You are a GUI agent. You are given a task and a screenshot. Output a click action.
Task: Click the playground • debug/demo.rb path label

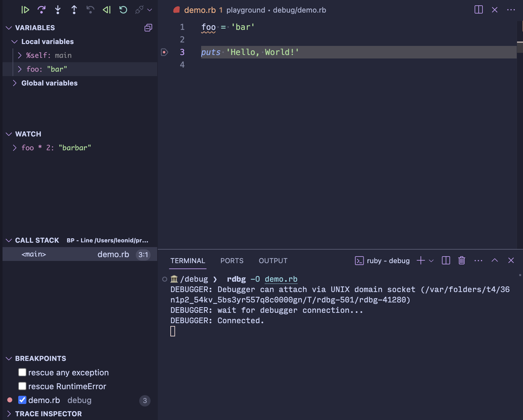(x=276, y=10)
